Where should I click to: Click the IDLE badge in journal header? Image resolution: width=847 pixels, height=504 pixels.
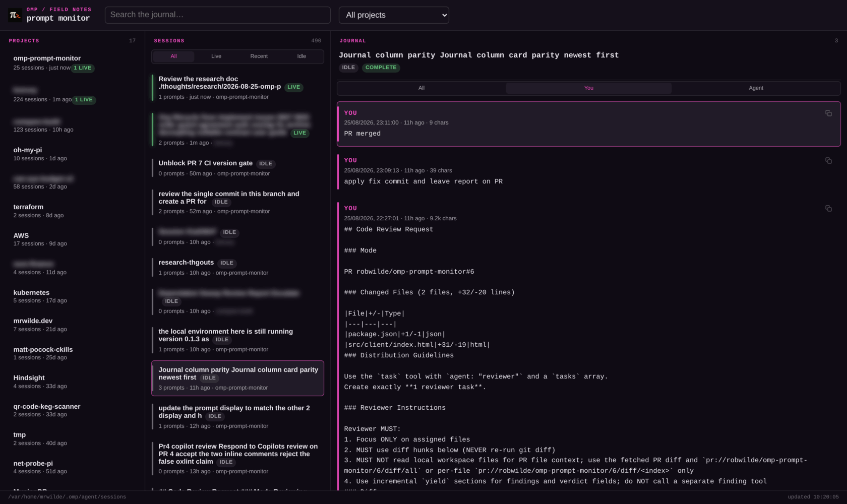[x=348, y=68]
